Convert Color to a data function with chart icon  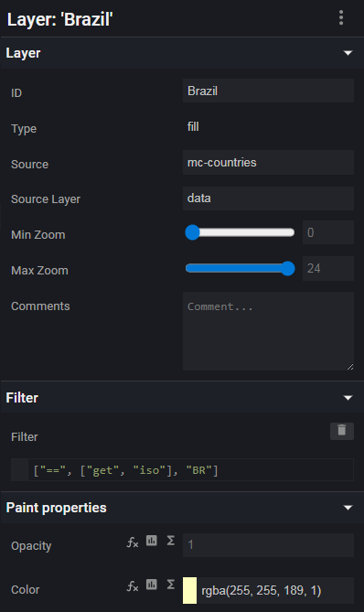[x=152, y=585]
